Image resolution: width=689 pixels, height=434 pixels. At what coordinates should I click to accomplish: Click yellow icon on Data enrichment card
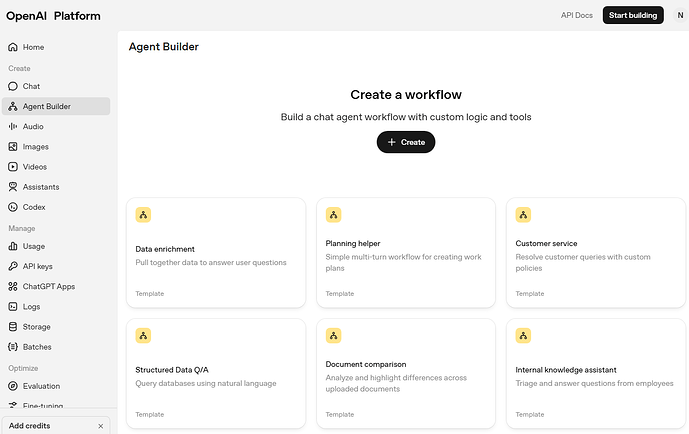[x=143, y=215]
